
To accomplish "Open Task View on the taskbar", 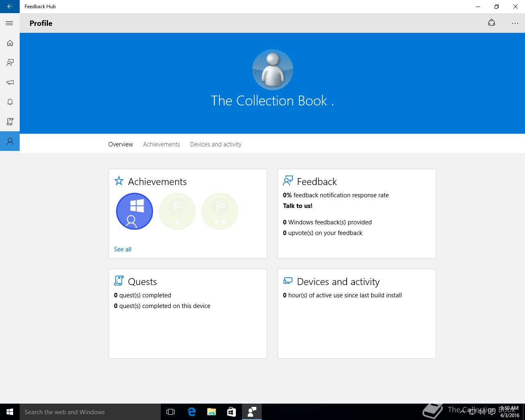I will tap(171, 412).
